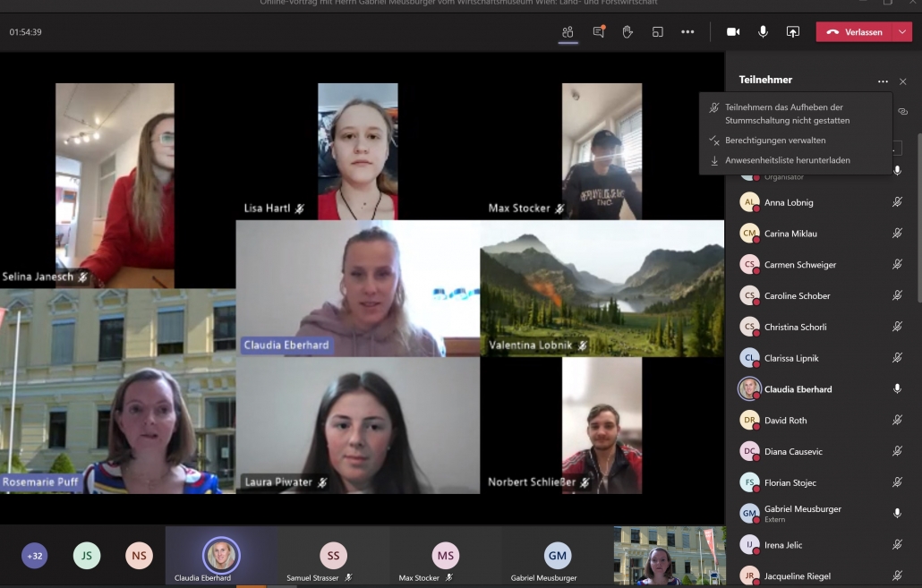Open more actions menu in meeting toolbar

click(x=687, y=32)
